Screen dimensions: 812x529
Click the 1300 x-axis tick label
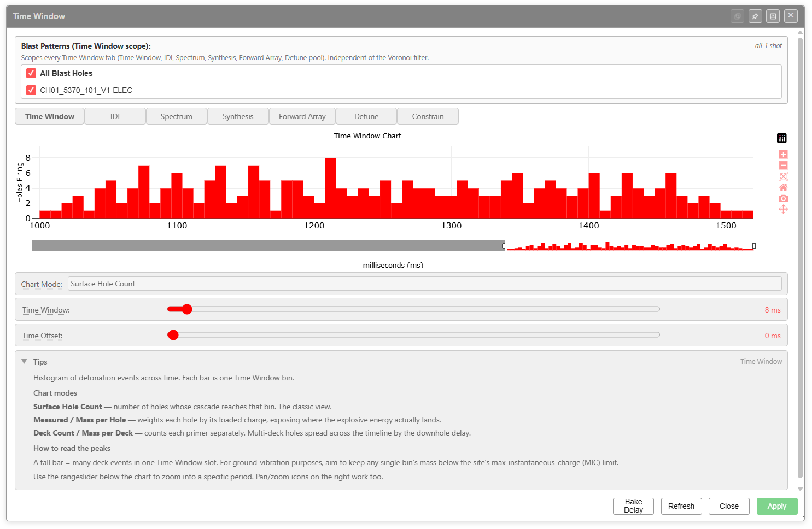[451, 225]
